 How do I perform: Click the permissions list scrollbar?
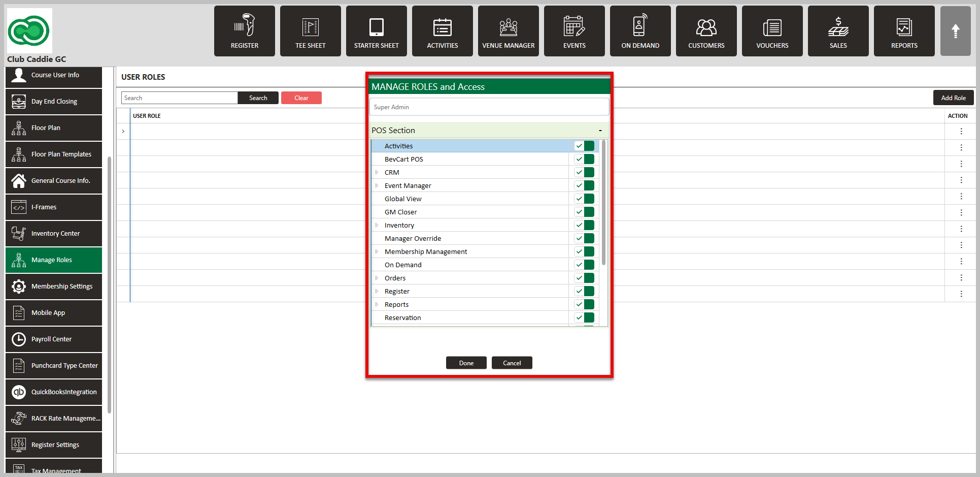pos(603,203)
